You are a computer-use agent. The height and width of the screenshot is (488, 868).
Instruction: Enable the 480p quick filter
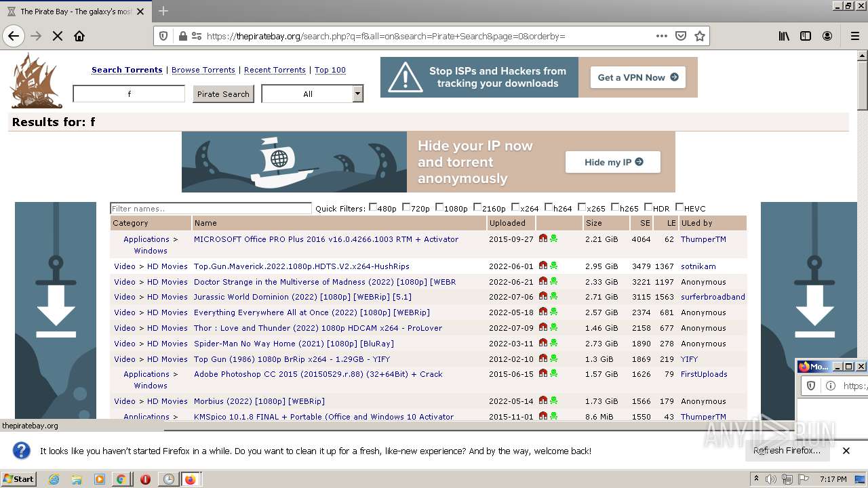coord(373,207)
